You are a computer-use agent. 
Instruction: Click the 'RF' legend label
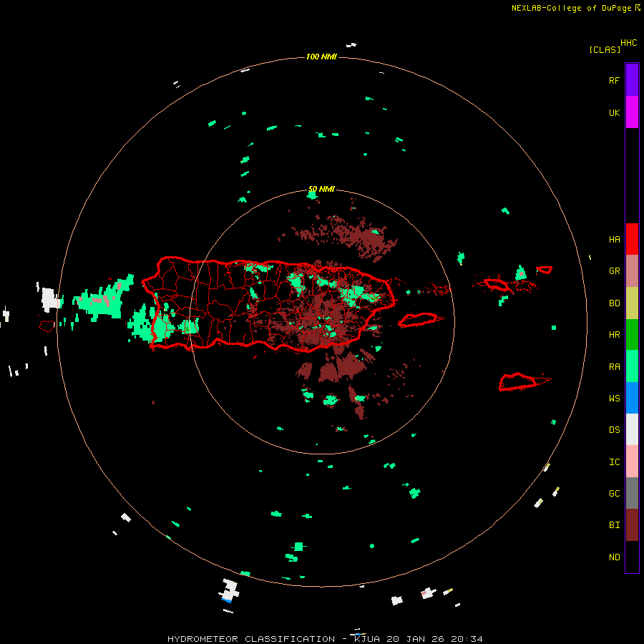tap(614, 80)
